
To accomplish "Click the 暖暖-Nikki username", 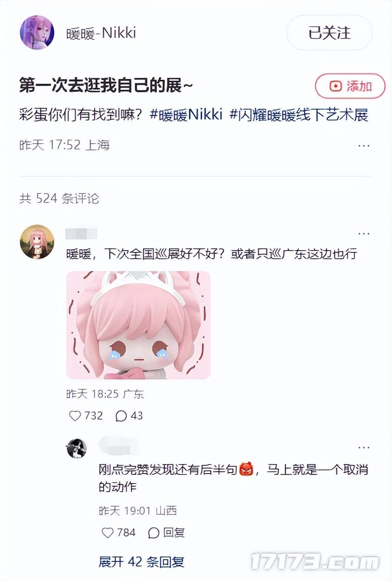I will 101,33.
